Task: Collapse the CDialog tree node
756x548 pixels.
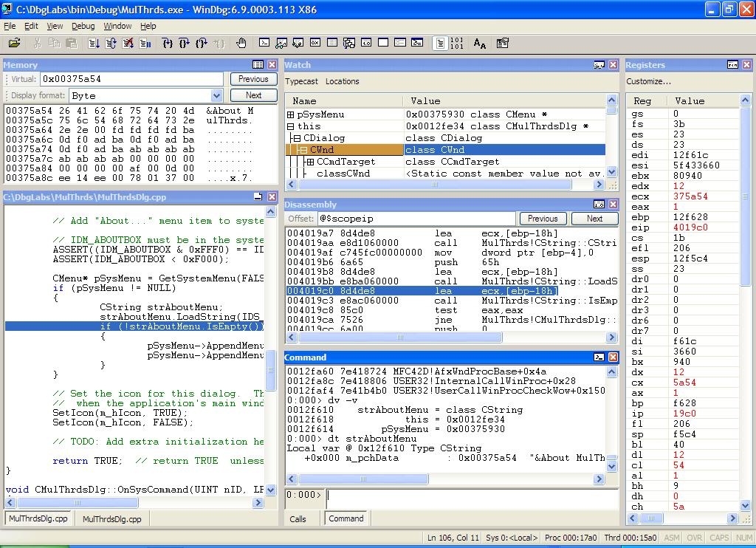Action: (297, 138)
